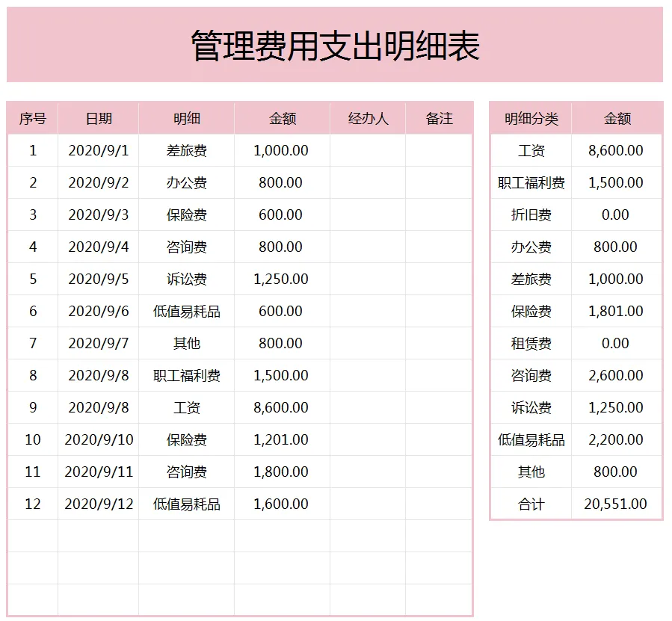Select the amount 1,800.00
The height and width of the screenshot is (621, 672).
pyautogui.click(x=281, y=472)
